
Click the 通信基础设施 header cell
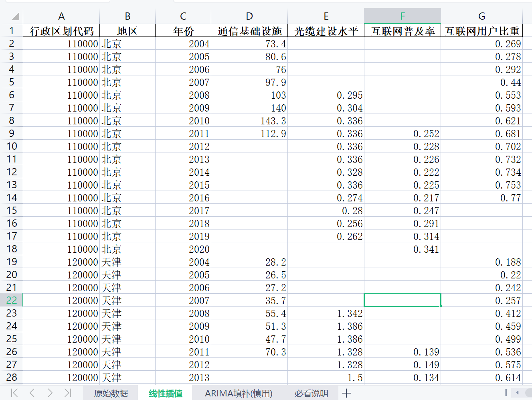click(x=249, y=30)
